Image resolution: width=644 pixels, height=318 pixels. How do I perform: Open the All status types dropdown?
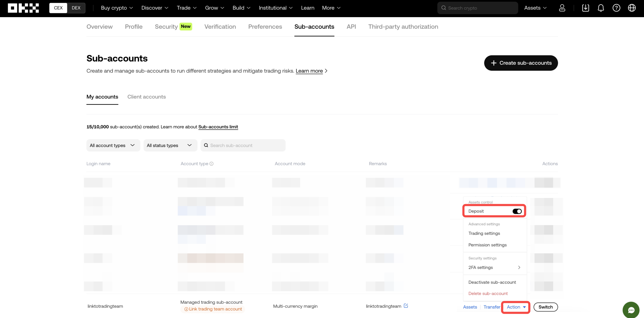170,145
